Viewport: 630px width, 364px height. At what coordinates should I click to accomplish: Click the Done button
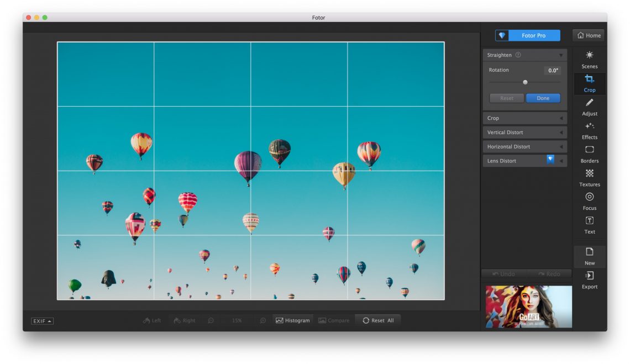(x=543, y=98)
